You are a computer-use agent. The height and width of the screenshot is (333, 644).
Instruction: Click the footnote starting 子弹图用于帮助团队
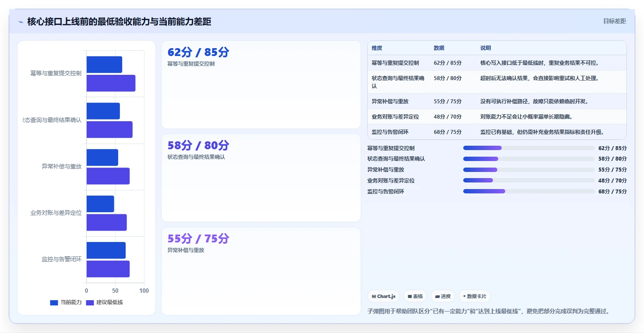click(488, 312)
